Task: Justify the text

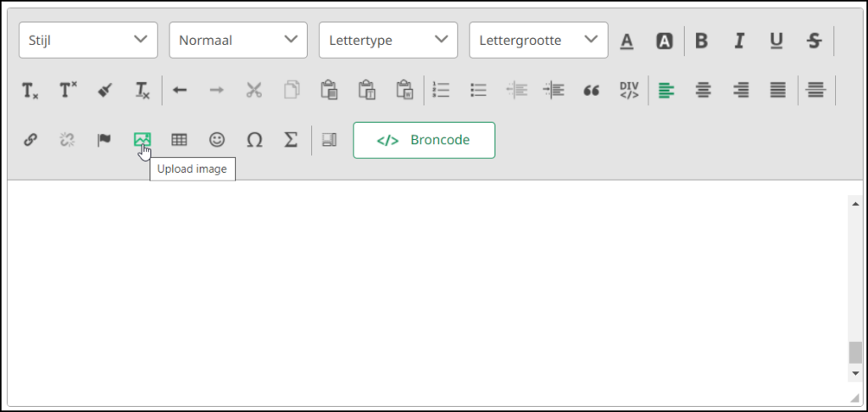Action: click(x=778, y=90)
